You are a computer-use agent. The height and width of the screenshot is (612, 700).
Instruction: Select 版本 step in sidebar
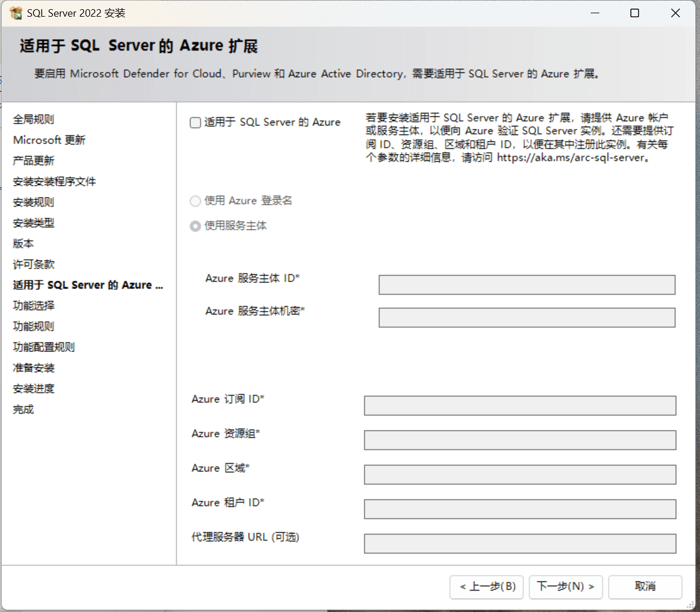[x=23, y=244]
